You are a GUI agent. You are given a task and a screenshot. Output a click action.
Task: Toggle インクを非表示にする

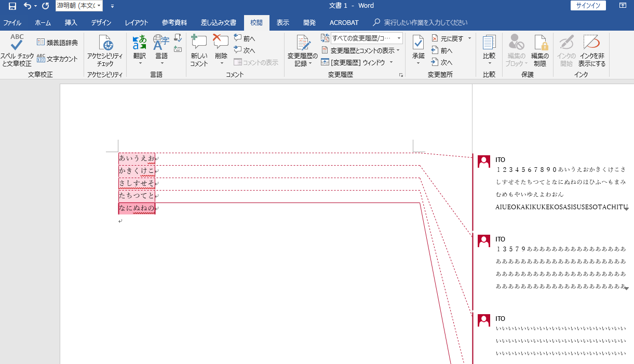(x=592, y=50)
